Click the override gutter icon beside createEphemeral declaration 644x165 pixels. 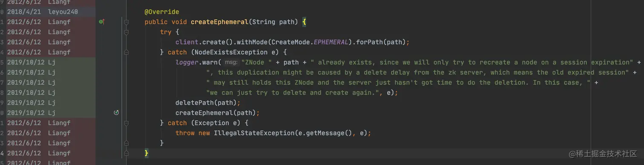(x=101, y=22)
